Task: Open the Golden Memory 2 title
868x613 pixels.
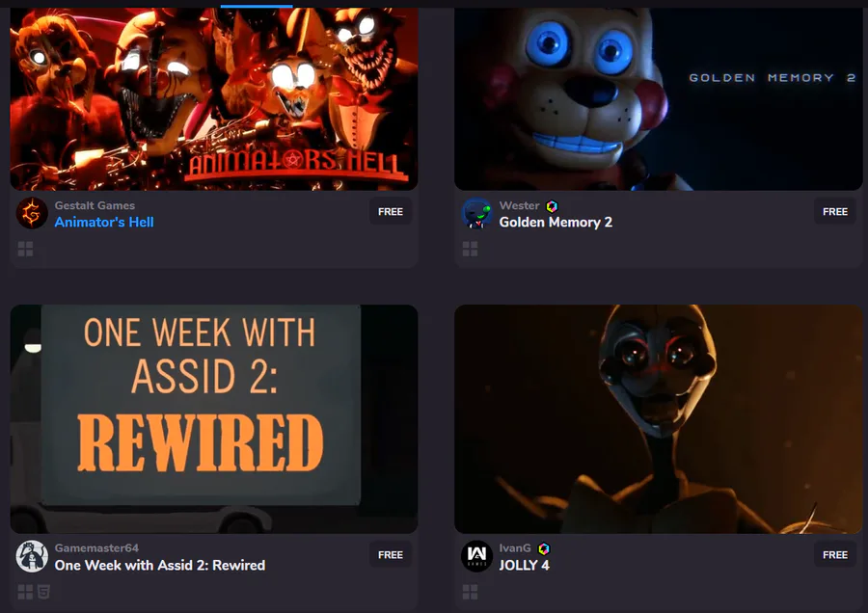Action: click(x=556, y=223)
